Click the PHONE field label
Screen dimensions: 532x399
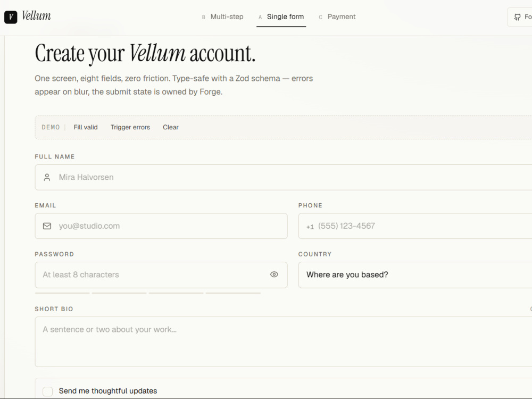311,205
